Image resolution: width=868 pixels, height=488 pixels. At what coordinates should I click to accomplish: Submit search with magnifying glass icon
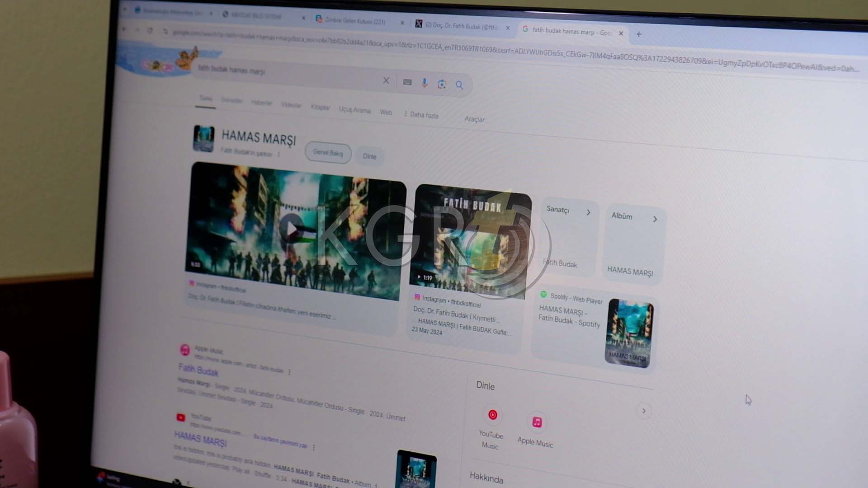coord(459,85)
